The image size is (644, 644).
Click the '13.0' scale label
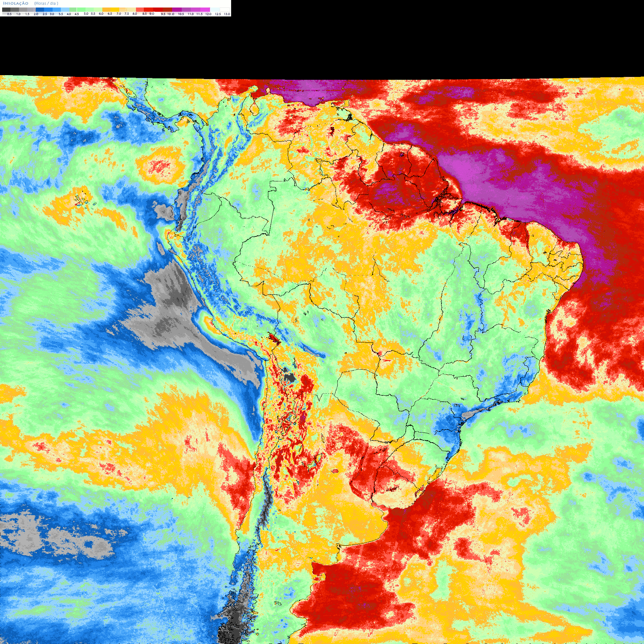tap(227, 14)
